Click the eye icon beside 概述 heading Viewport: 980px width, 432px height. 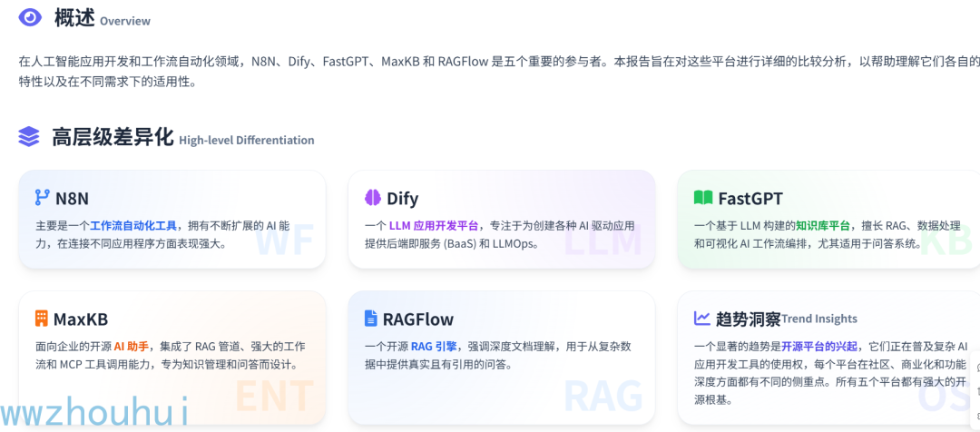(x=30, y=17)
